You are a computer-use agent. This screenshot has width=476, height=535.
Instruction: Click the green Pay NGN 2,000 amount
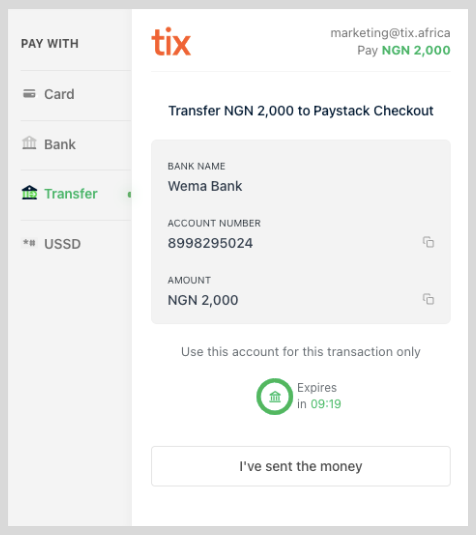[x=416, y=50]
